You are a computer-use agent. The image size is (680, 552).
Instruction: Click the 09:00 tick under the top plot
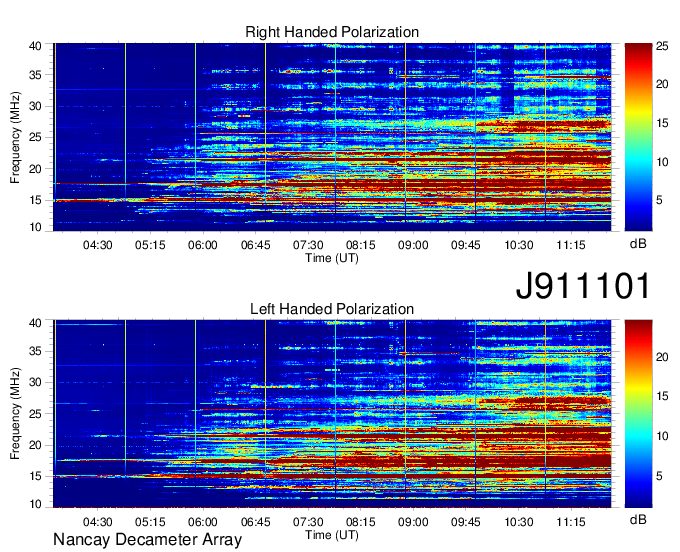(x=413, y=245)
